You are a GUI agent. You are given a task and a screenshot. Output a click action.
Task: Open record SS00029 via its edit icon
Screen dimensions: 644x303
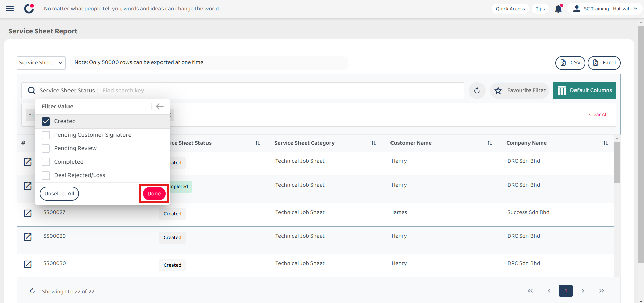click(x=28, y=237)
